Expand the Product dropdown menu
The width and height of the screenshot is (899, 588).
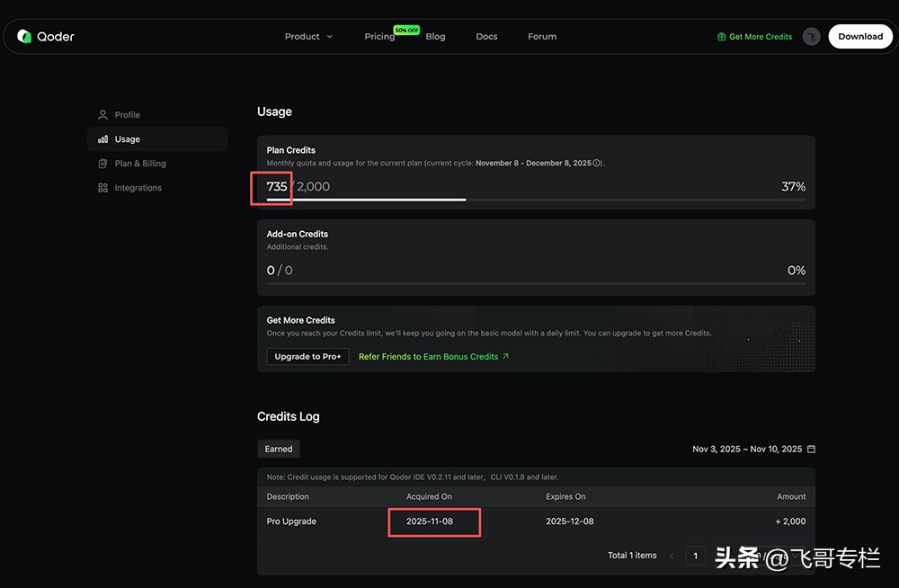pos(308,37)
